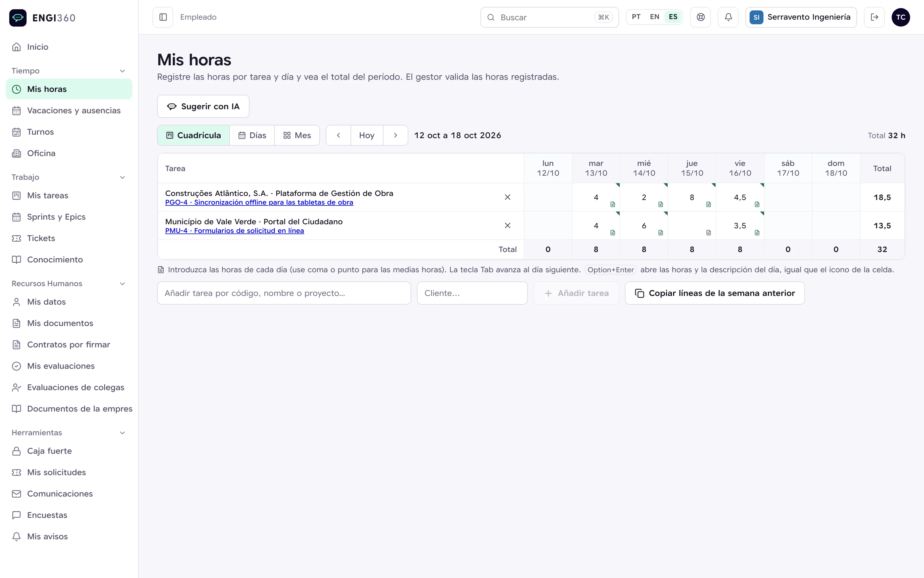Focus the Añadir tarea por código field
This screenshot has height=578, width=924.
pyautogui.click(x=284, y=293)
